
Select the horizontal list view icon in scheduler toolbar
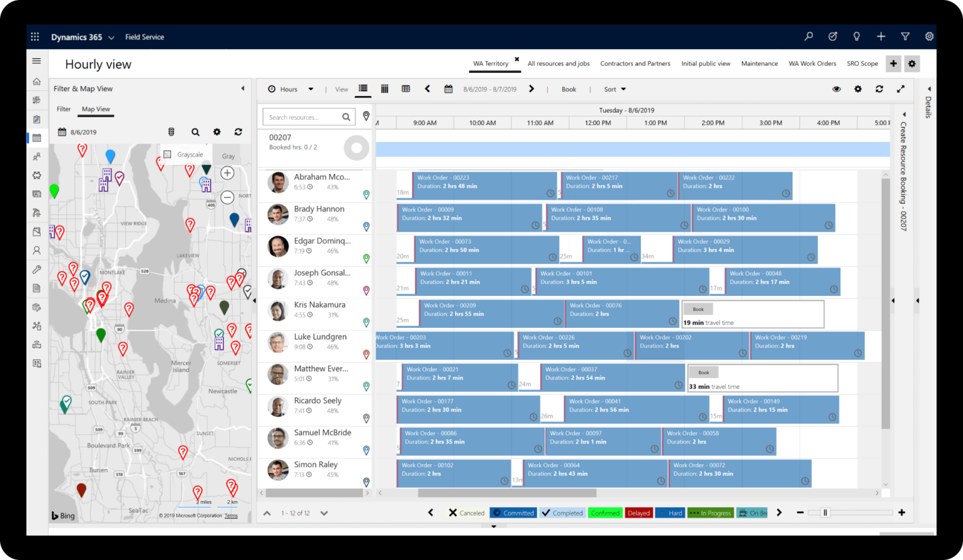(363, 88)
